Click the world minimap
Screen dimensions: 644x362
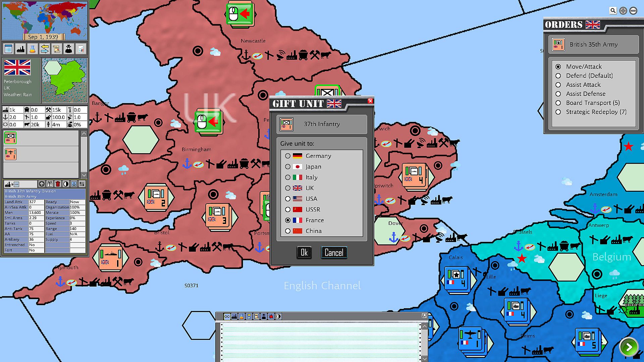(x=45, y=17)
